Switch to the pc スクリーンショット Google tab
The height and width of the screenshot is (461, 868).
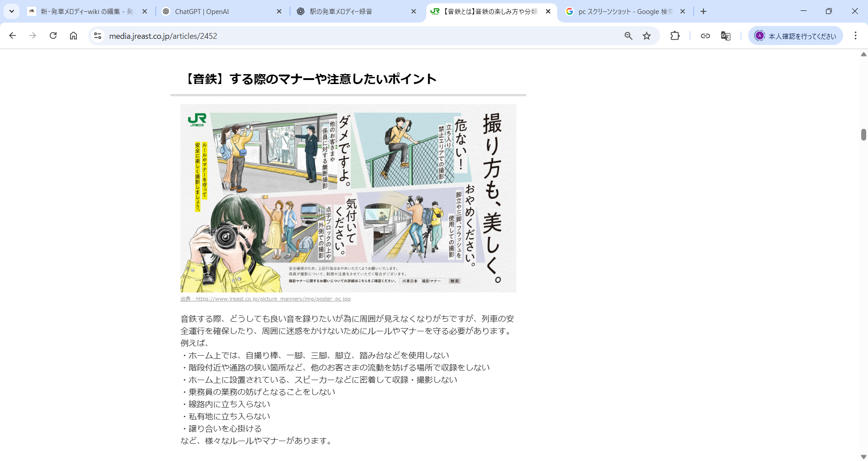click(625, 11)
